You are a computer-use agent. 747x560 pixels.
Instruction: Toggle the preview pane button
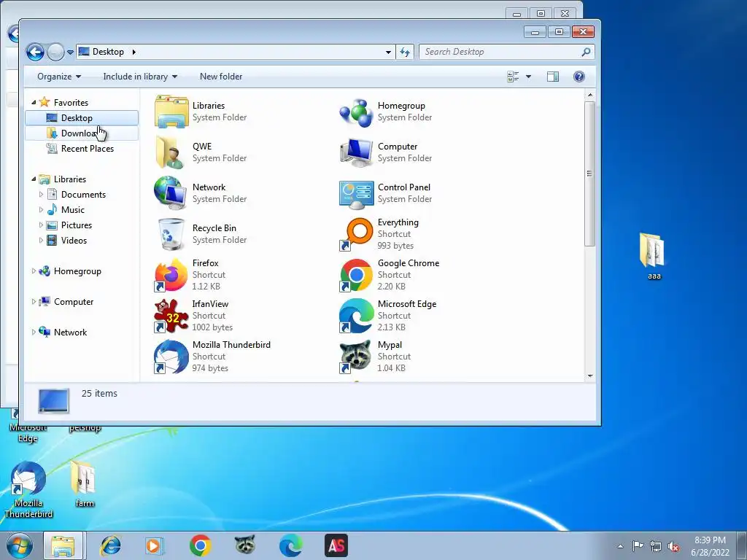553,77
